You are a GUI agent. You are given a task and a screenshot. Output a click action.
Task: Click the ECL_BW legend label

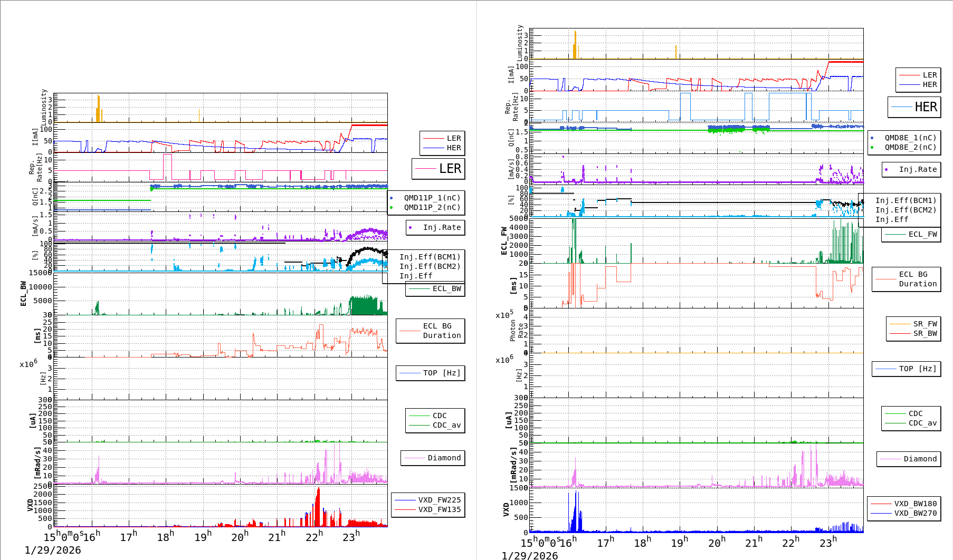(446, 288)
